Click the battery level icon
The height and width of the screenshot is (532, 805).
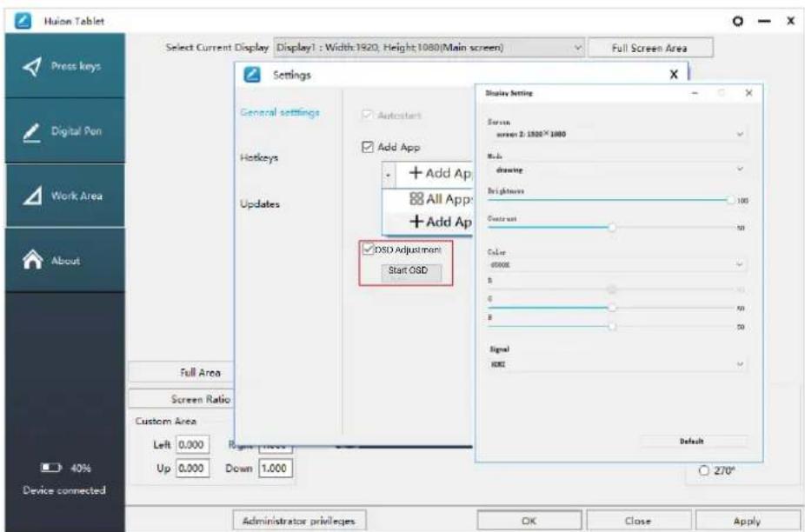click(50, 468)
